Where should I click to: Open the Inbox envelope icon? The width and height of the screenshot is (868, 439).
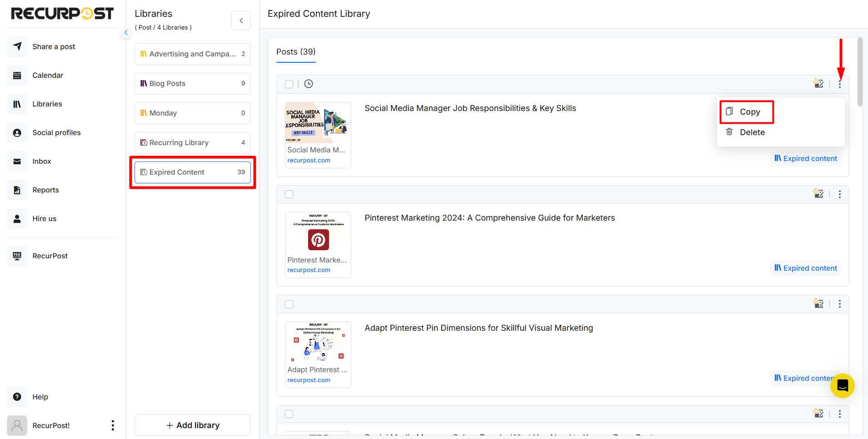click(x=17, y=161)
